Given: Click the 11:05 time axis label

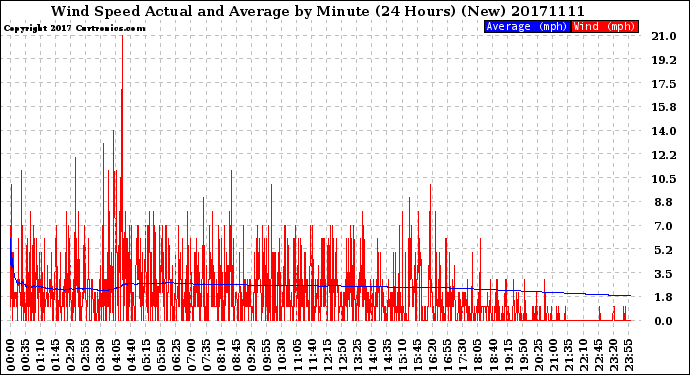Looking at the screenshot, I should [x=297, y=355].
